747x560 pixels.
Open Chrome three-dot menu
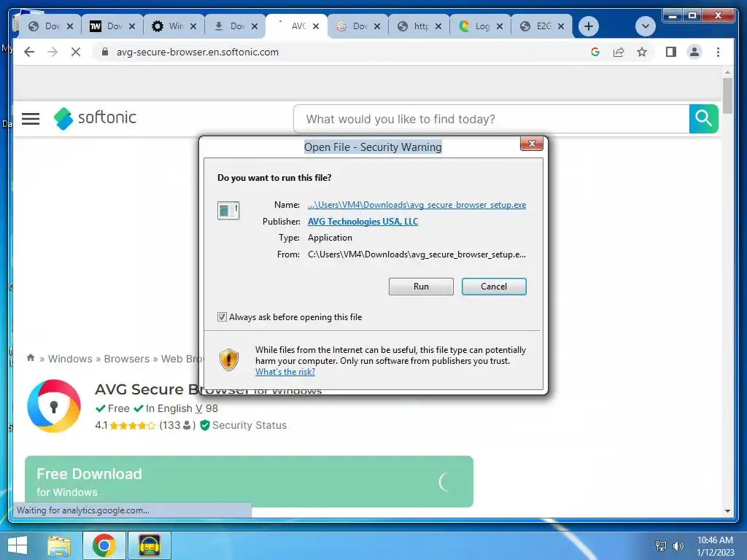tap(718, 52)
